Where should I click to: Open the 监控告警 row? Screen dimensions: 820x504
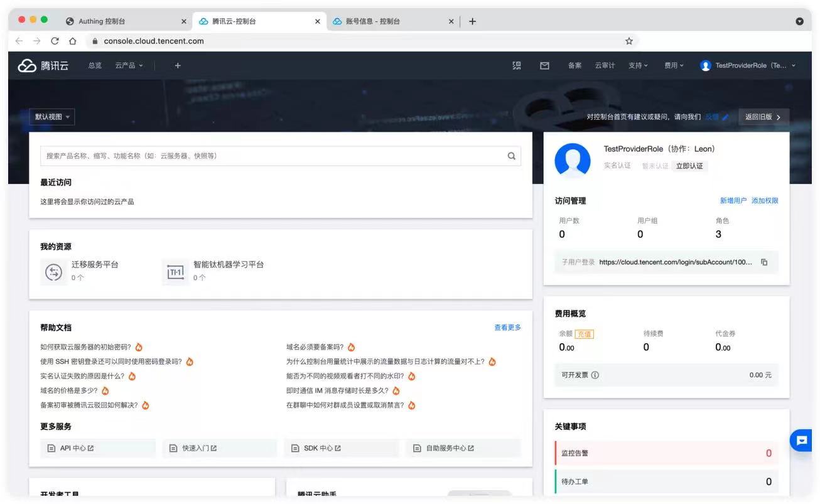666,453
